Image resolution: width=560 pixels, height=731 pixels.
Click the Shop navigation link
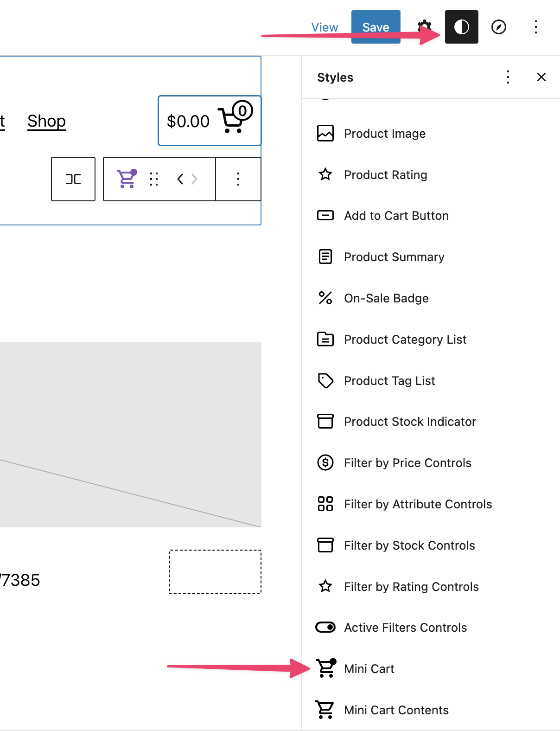[46, 121]
